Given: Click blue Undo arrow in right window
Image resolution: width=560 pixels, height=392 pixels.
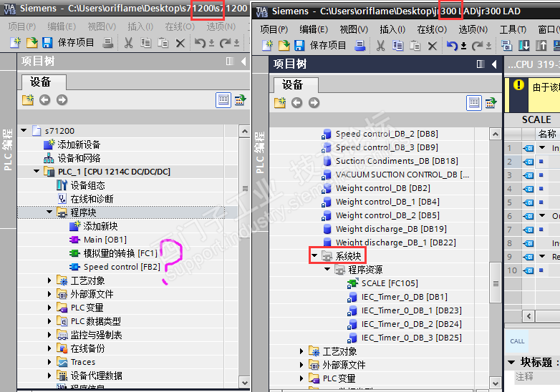Looking at the screenshot, I should (x=452, y=46).
